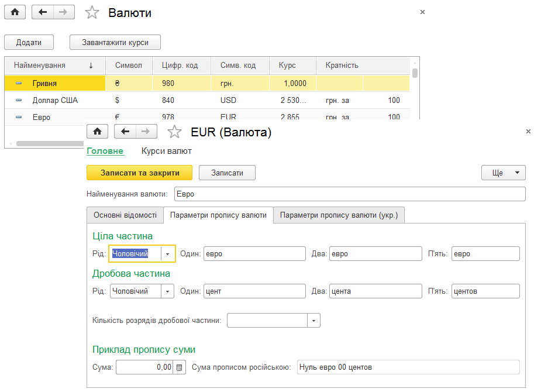Click the Головне navigation link

pyautogui.click(x=105, y=151)
